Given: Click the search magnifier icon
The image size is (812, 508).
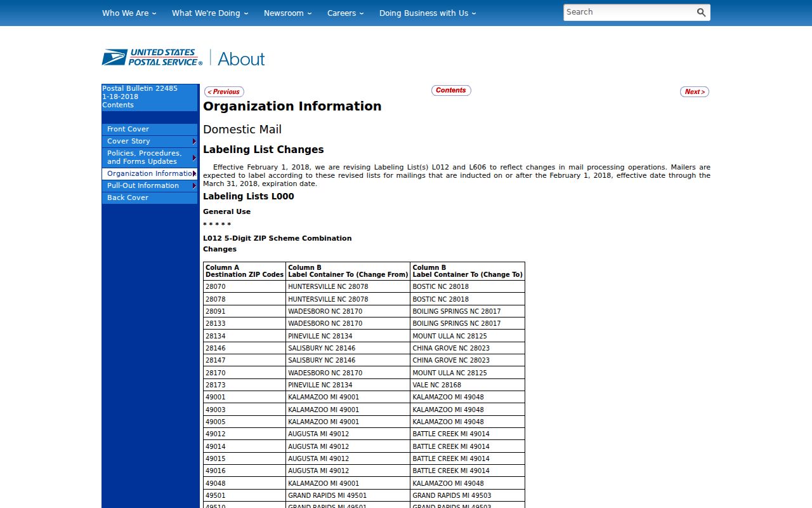Looking at the screenshot, I should tap(701, 13).
